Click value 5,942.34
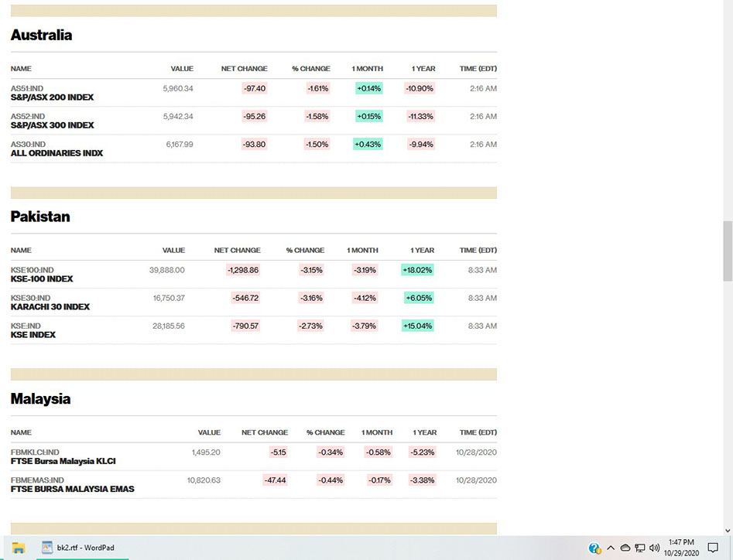Screen dimensions: 733x560 [x=178, y=116]
